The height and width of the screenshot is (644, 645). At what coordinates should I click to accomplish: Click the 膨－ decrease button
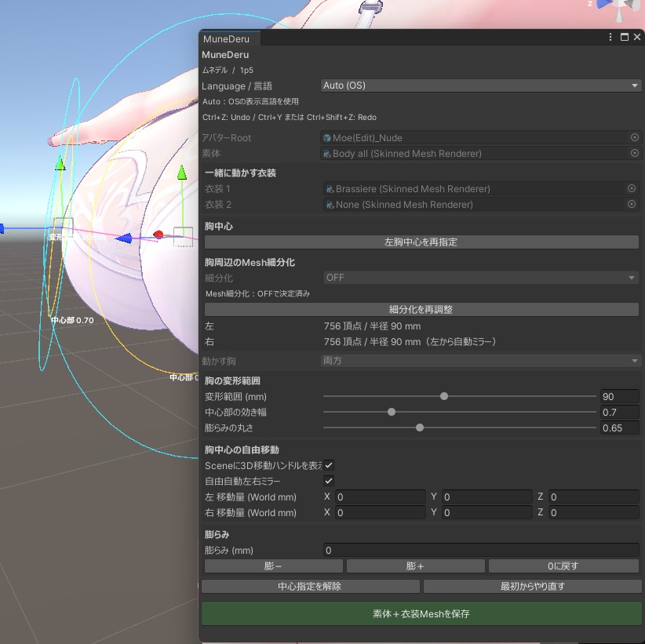274,566
